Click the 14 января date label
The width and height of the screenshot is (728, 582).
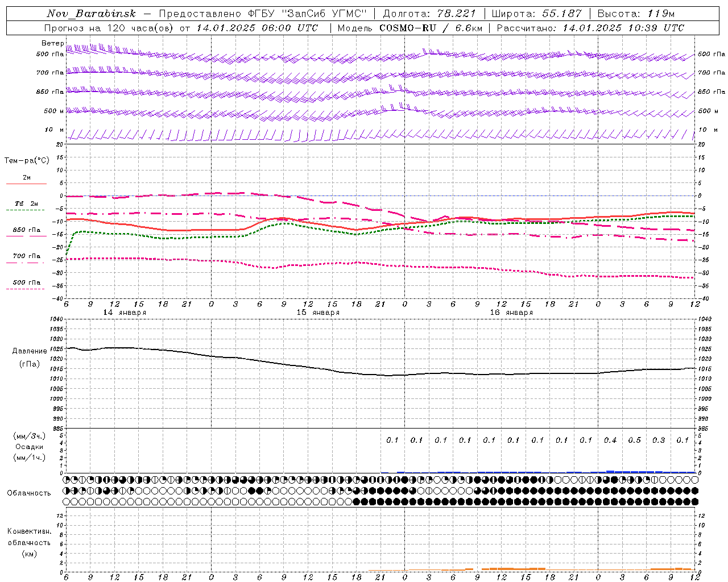pyautogui.click(x=125, y=313)
